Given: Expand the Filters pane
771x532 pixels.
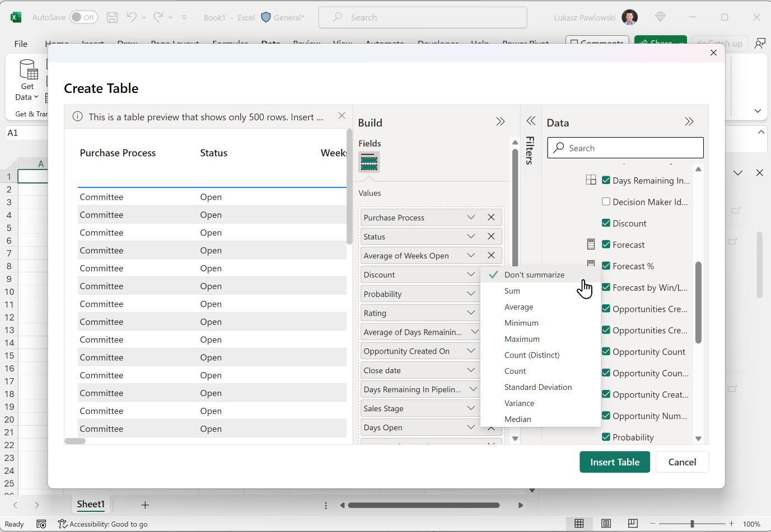Looking at the screenshot, I should pos(530,121).
